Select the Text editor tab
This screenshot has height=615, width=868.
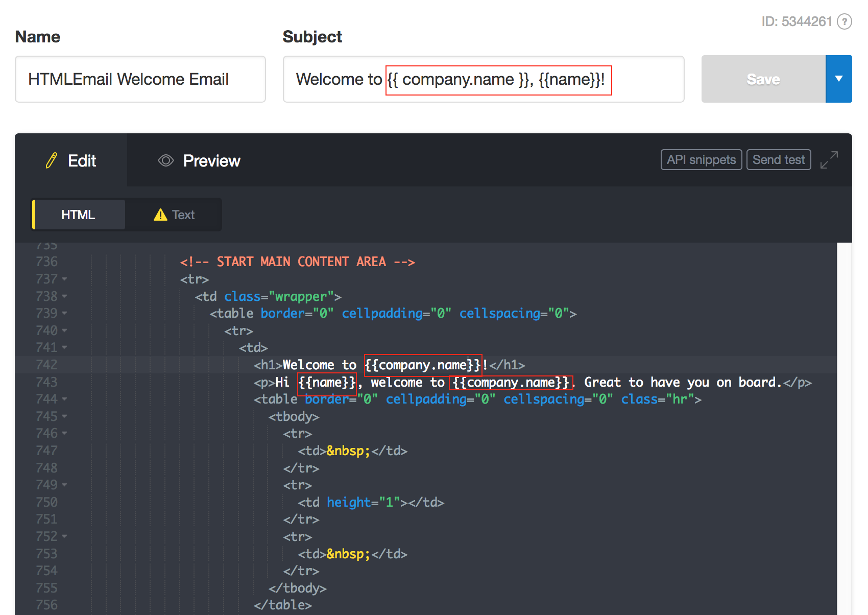click(x=174, y=215)
